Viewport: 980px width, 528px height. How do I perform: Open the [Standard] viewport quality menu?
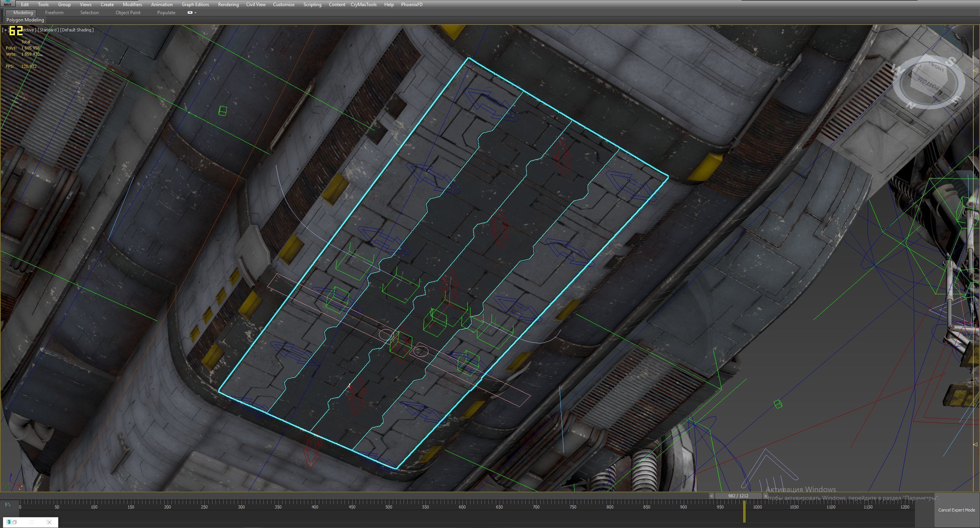pyautogui.click(x=48, y=30)
